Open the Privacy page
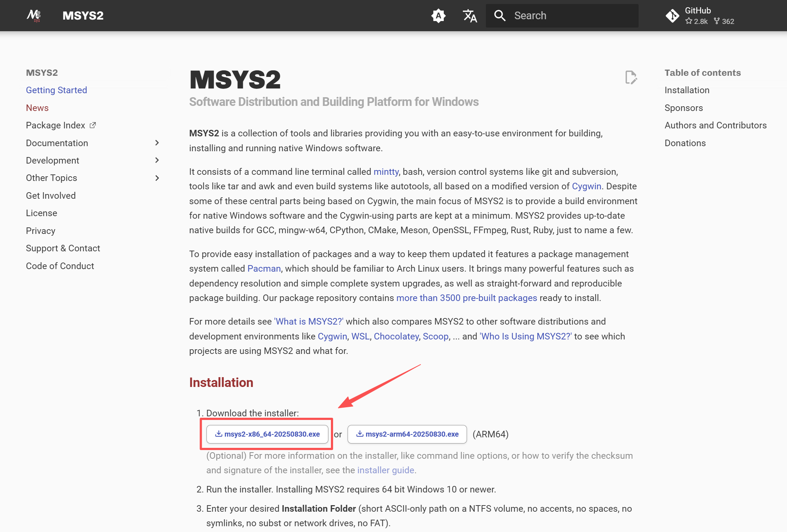 pyautogui.click(x=41, y=231)
